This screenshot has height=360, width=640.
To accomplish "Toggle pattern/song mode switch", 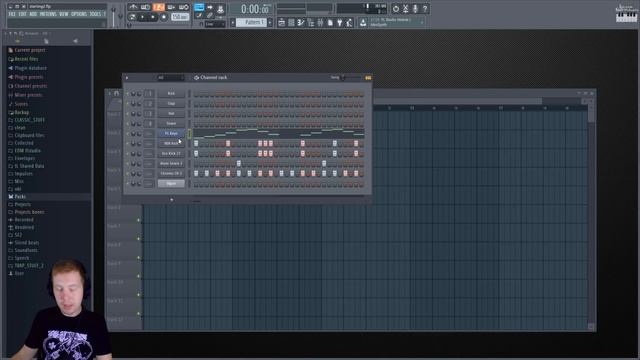I will point(132,17).
